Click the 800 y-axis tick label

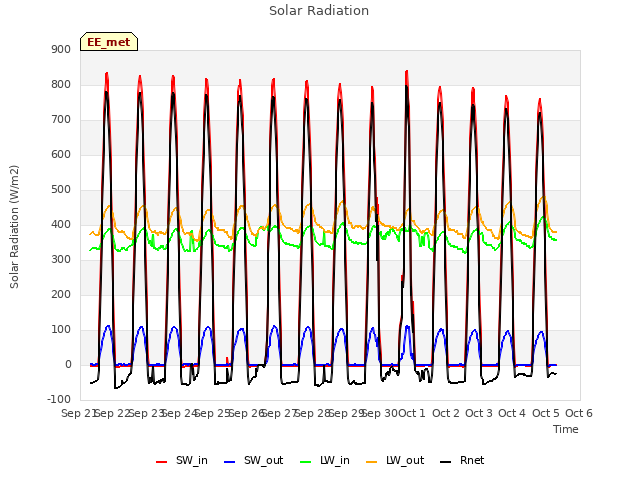pyautogui.click(x=61, y=84)
